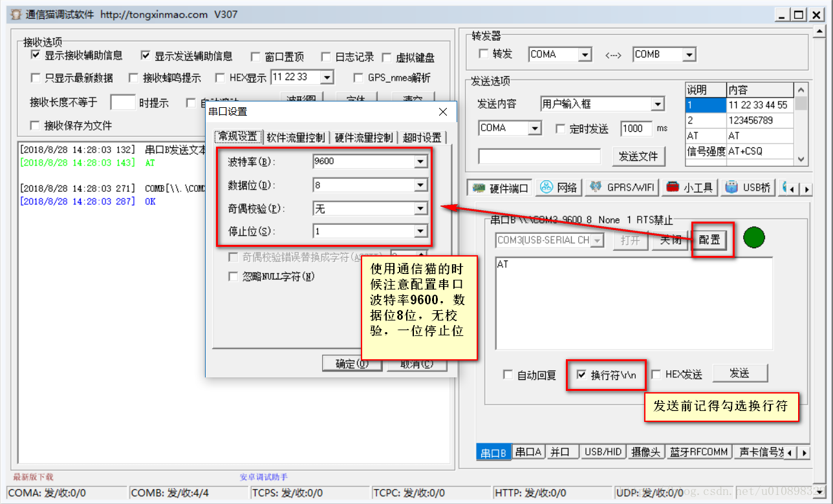
Task: Open the 最新版下载 link
Action: (x=33, y=477)
